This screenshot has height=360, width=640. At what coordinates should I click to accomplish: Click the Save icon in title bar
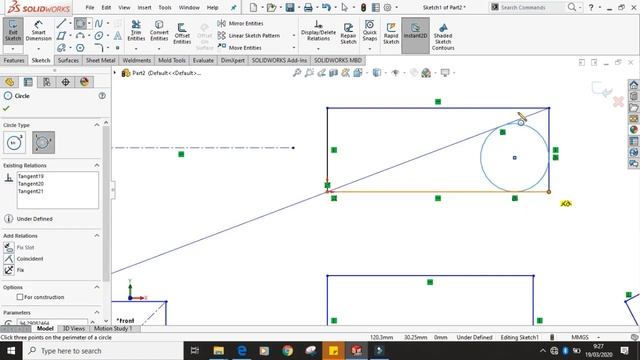290,7
